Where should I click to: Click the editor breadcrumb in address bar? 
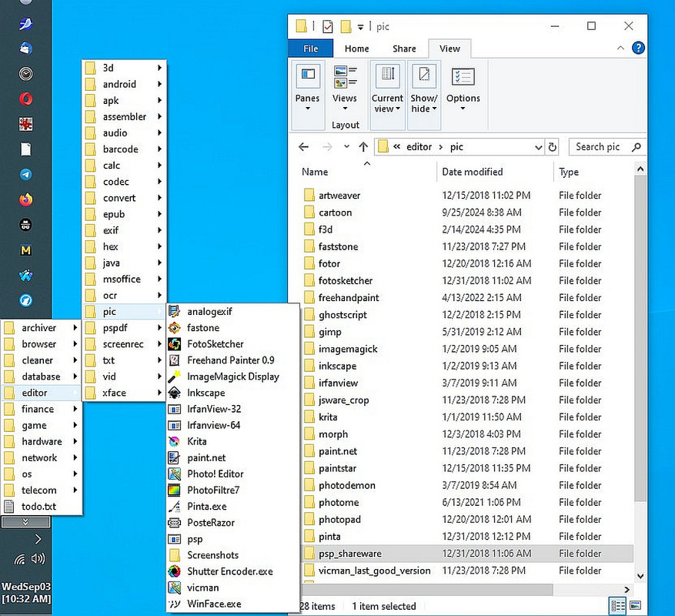[419, 147]
